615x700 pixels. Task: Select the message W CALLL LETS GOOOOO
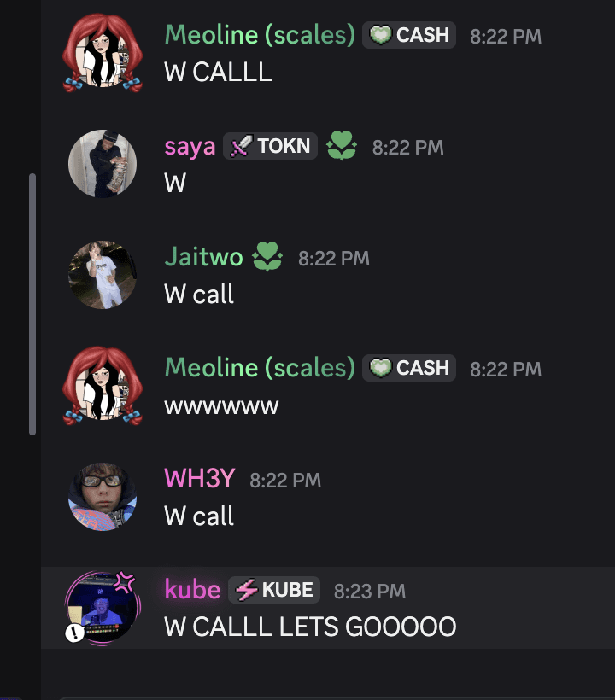[x=310, y=627]
